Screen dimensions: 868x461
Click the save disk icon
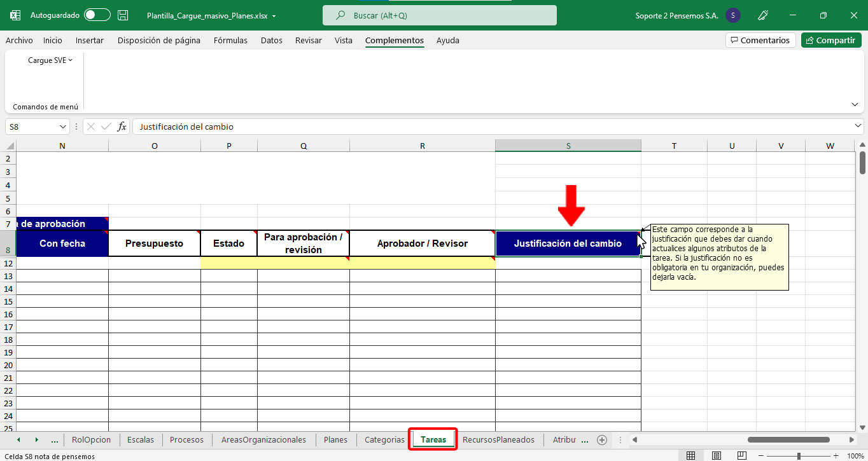tap(123, 15)
